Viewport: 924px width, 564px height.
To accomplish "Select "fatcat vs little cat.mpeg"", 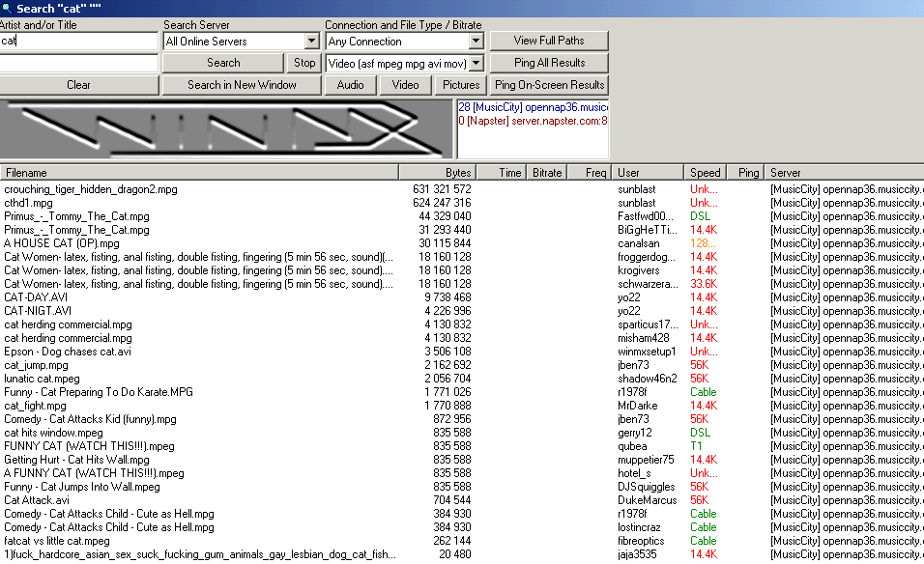I will 57,542.
